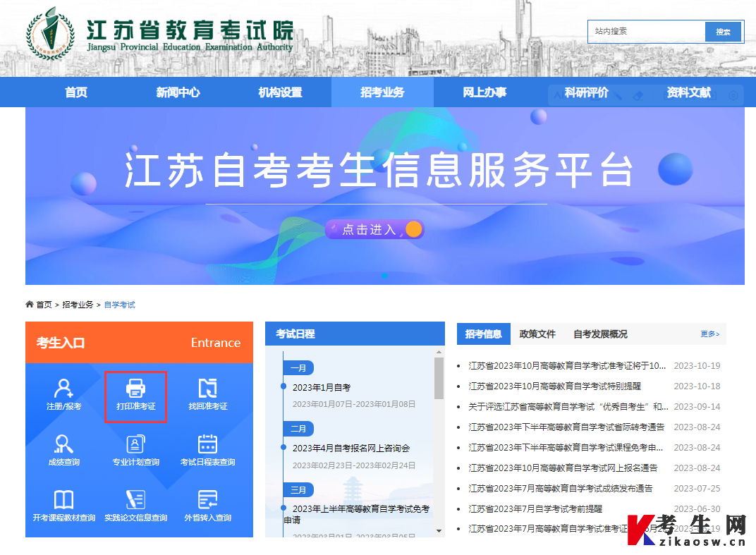The width and height of the screenshot is (756, 555).
Task: Click the banner carousel indicator dot
Action: pos(384,276)
